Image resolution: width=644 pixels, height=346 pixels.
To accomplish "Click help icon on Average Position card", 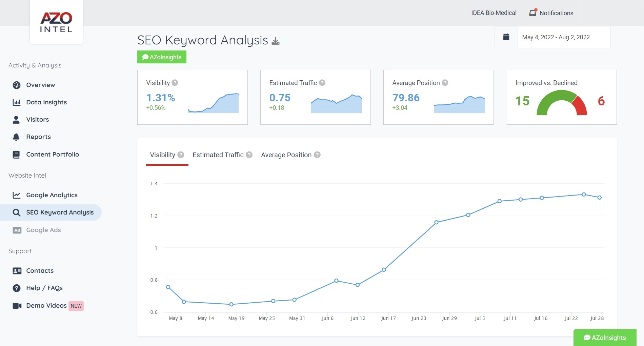I will tap(445, 83).
